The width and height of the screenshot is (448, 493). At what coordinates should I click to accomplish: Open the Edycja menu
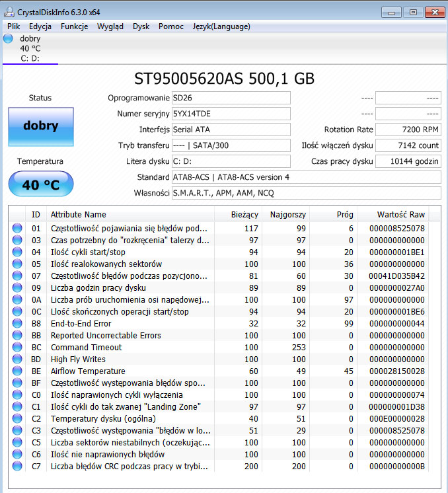click(x=40, y=26)
